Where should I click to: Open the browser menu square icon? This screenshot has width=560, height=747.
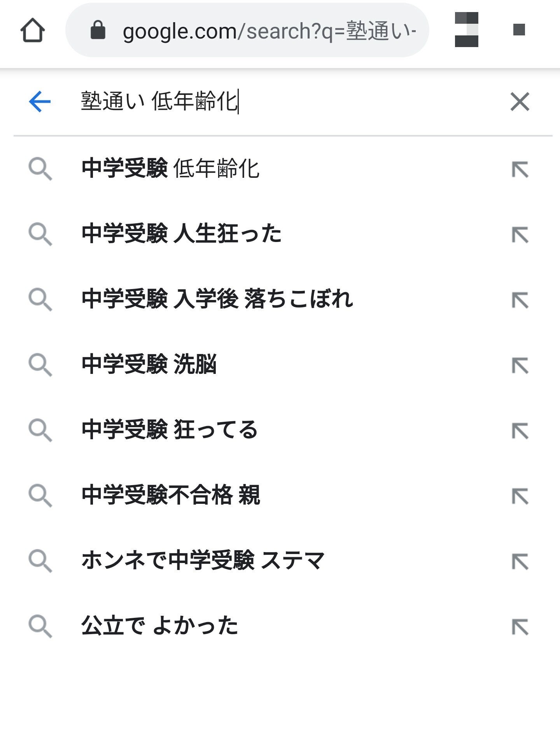pos(519,30)
